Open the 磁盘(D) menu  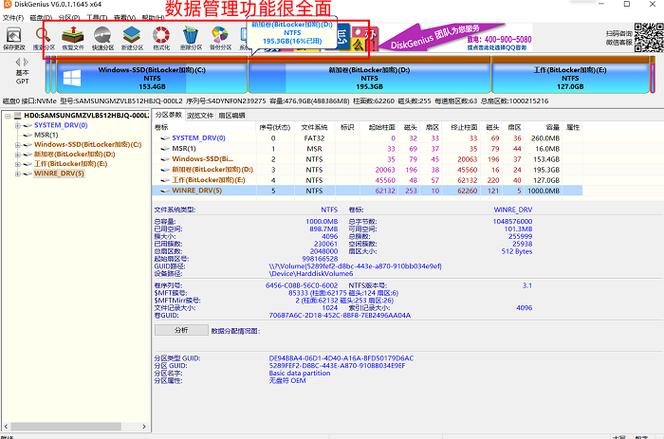pyautogui.click(x=41, y=18)
